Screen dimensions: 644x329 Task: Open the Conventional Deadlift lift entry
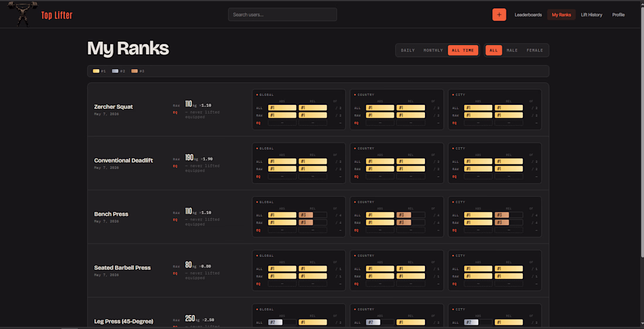tap(123, 160)
